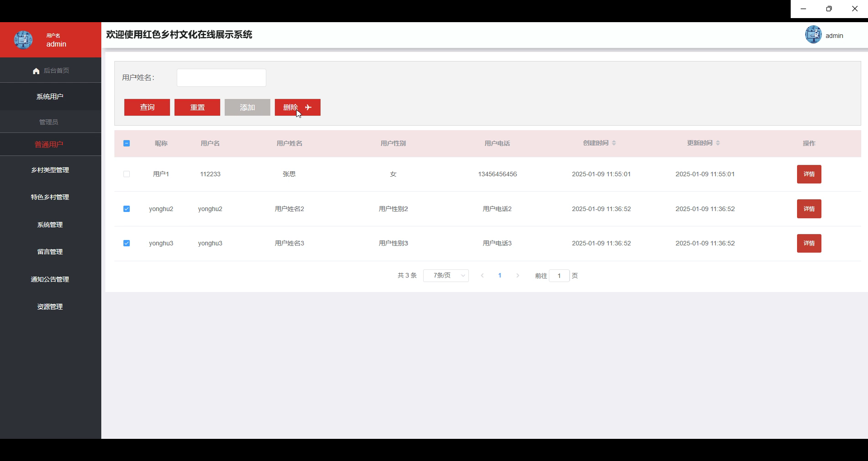Click cell 用户姓名2
Screen dimensions: 868x461
point(289,209)
